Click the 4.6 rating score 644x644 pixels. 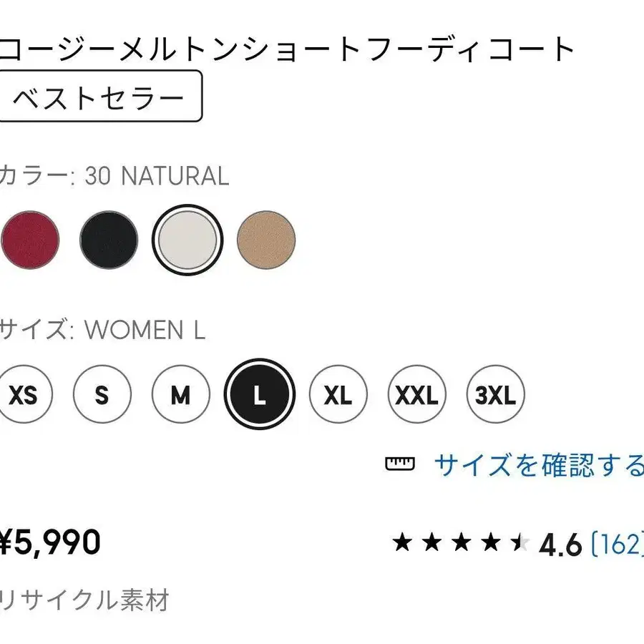point(561,545)
